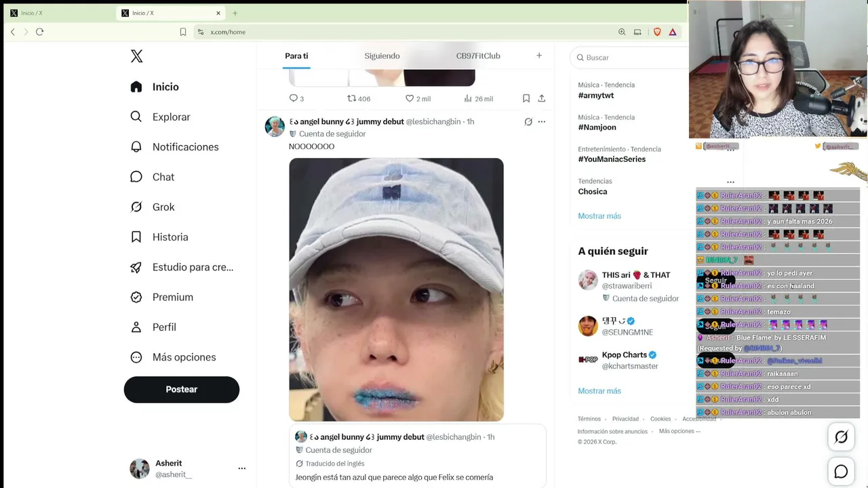Screen dimensions: 868x488
Task: View site information icon beside x.com/home
Action: 200,32
